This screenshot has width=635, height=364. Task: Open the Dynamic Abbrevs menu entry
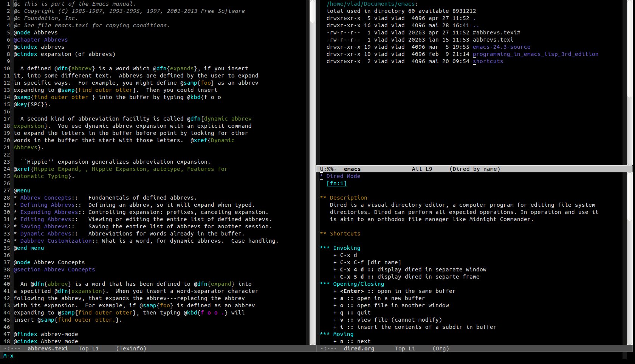tap(46, 234)
